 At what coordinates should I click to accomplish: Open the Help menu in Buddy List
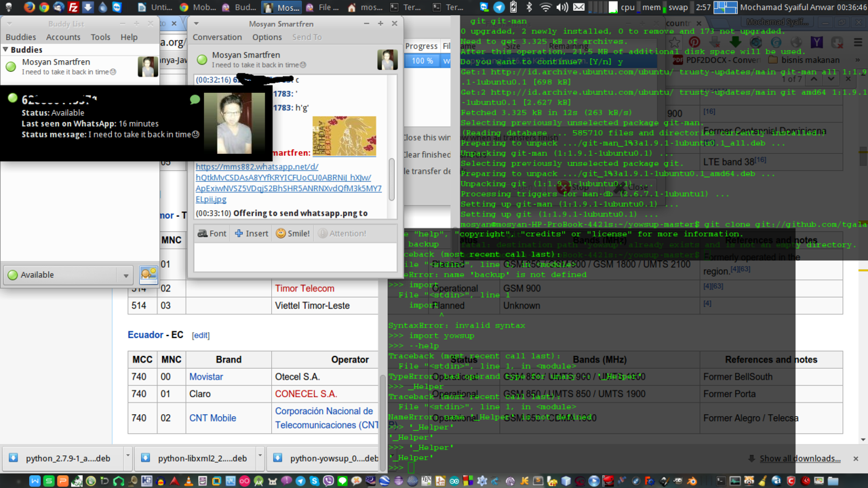coord(129,37)
